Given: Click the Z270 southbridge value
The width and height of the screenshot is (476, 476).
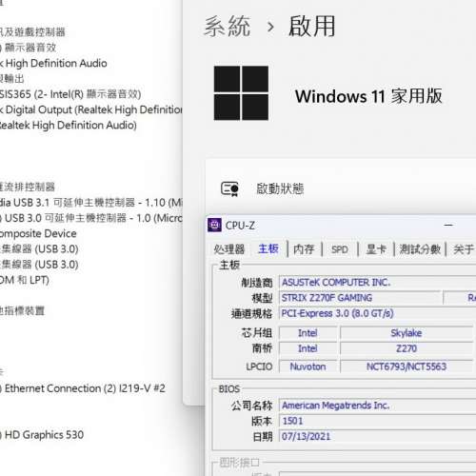Looking at the screenshot, I should pyautogui.click(x=407, y=348).
